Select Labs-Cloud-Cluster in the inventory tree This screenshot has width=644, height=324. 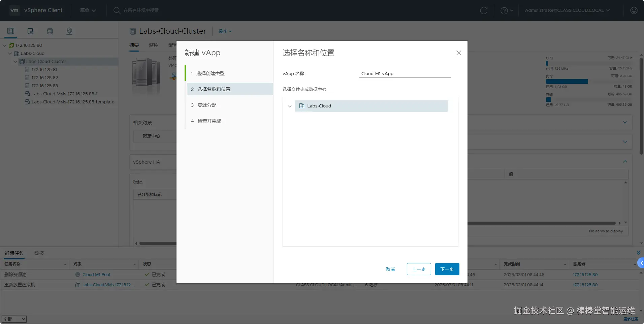pyautogui.click(x=68, y=62)
